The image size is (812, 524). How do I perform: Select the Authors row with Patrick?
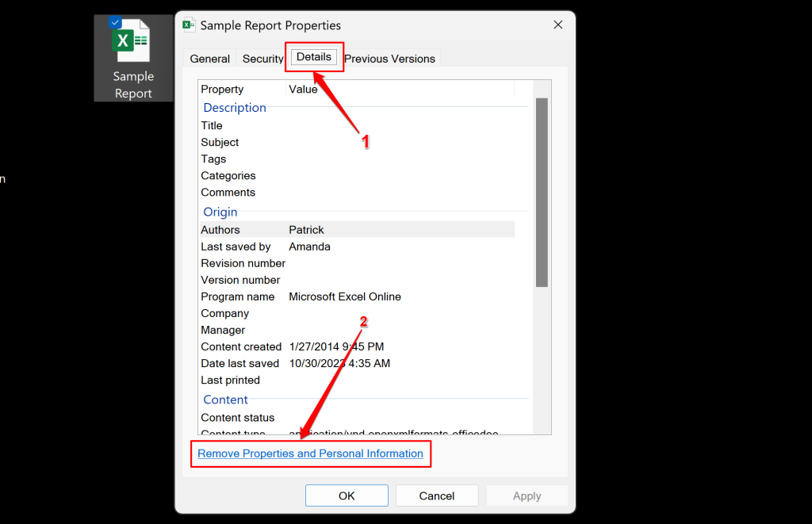point(357,230)
